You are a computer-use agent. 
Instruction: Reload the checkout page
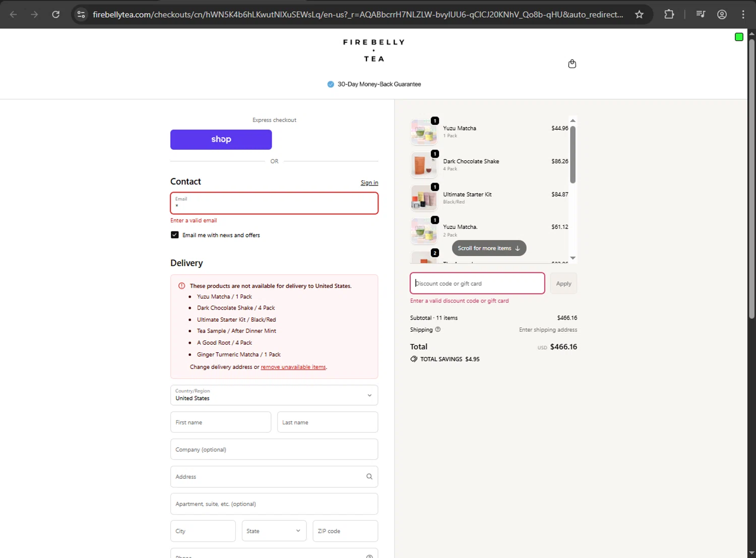[x=56, y=14]
